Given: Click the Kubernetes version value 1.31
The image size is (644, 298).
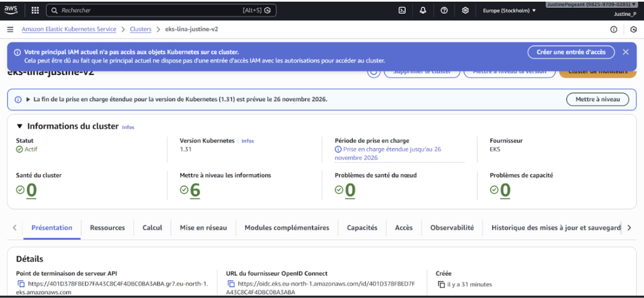Looking at the screenshot, I should [x=185, y=149].
